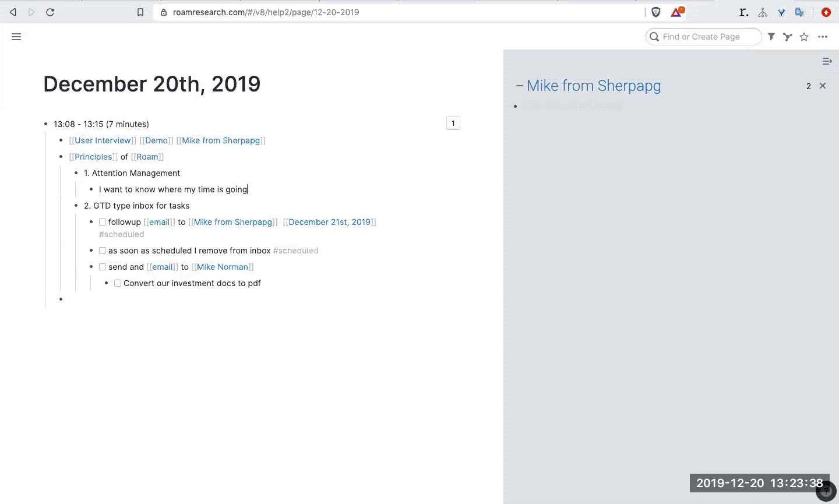Screen dimensions: 839x504
Task: Reload the page with refresh icon
Action: coord(50,12)
